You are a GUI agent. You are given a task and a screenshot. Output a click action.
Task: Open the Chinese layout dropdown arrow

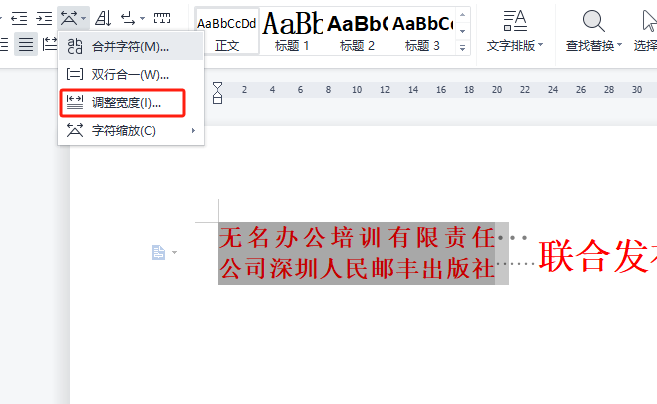(x=84, y=18)
